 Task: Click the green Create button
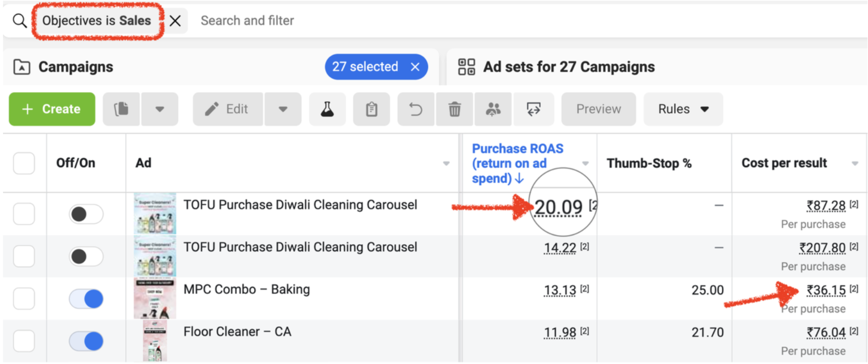tap(52, 109)
